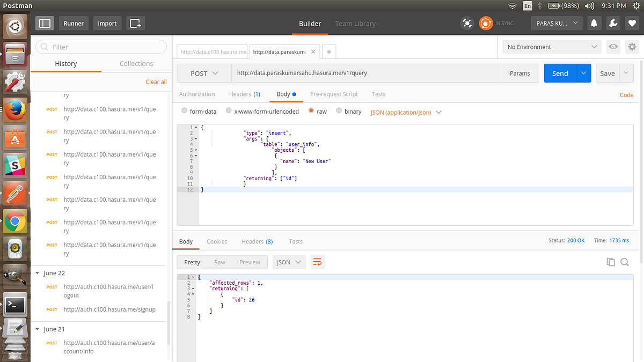This screenshot has width=644, height=362.
Task: Open the Cookies tab in response
Action: coord(217,241)
